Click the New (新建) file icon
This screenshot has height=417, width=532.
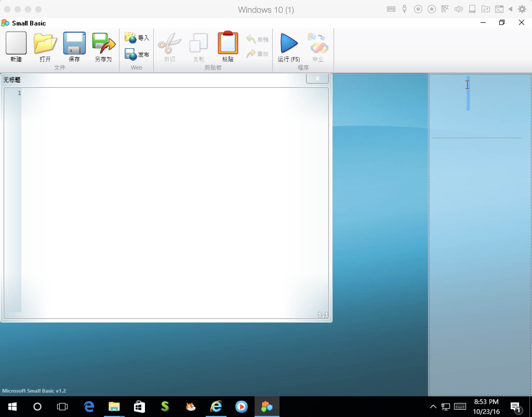click(x=16, y=43)
